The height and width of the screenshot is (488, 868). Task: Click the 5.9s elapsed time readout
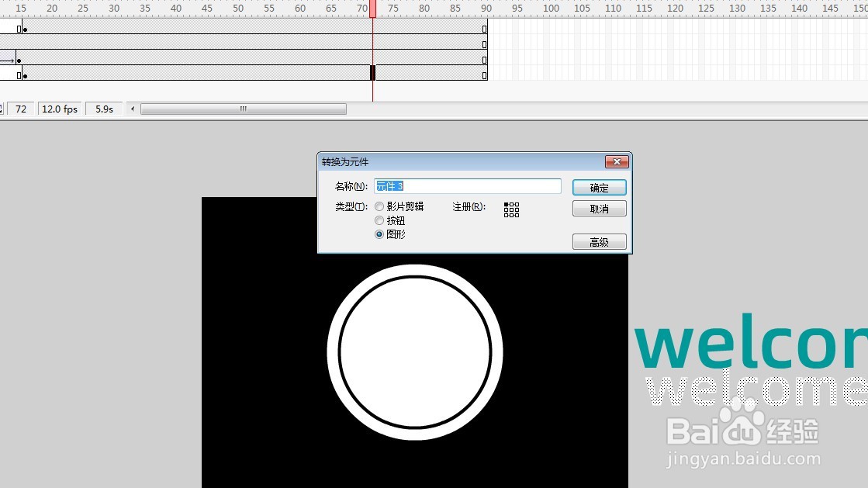(x=104, y=109)
